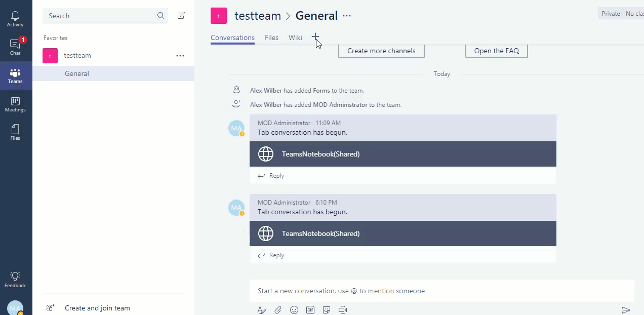The image size is (644, 315).
Task: Open Chat in left rail
Action: pos(15,47)
